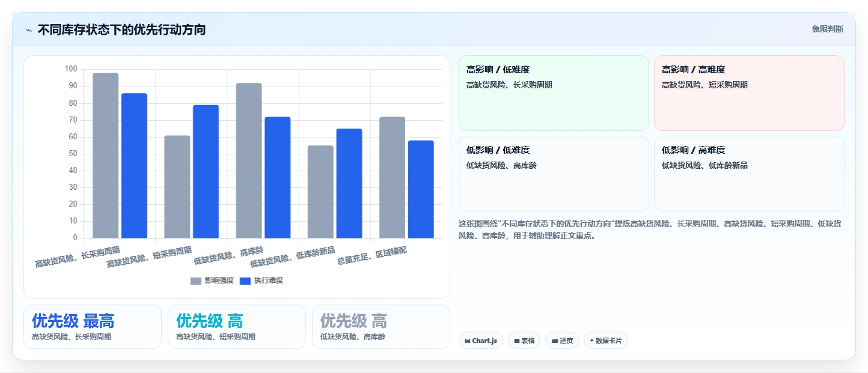Click blue bar for 低缺货风险、低库龄新品
The image size is (868, 373).
[x=349, y=183]
